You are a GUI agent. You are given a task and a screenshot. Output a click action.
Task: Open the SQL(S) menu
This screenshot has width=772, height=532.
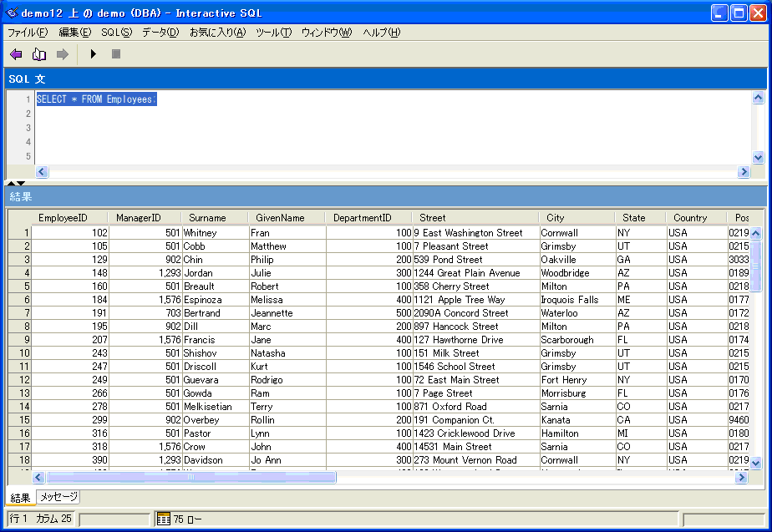click(x=116, y=33)
